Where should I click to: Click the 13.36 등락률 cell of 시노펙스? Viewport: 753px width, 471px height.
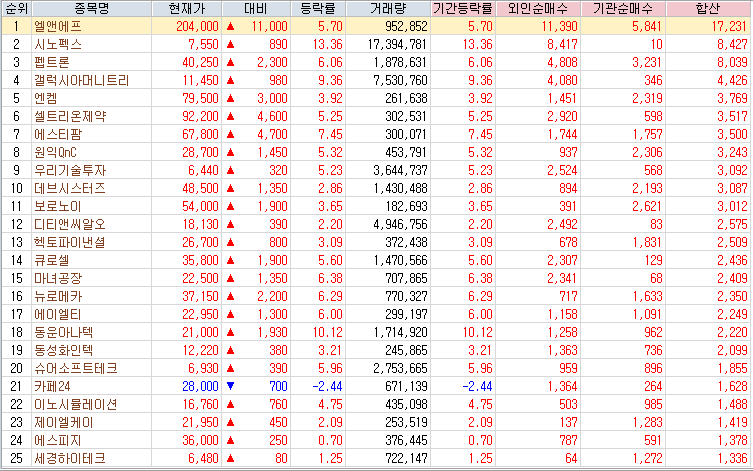(328, 45)
